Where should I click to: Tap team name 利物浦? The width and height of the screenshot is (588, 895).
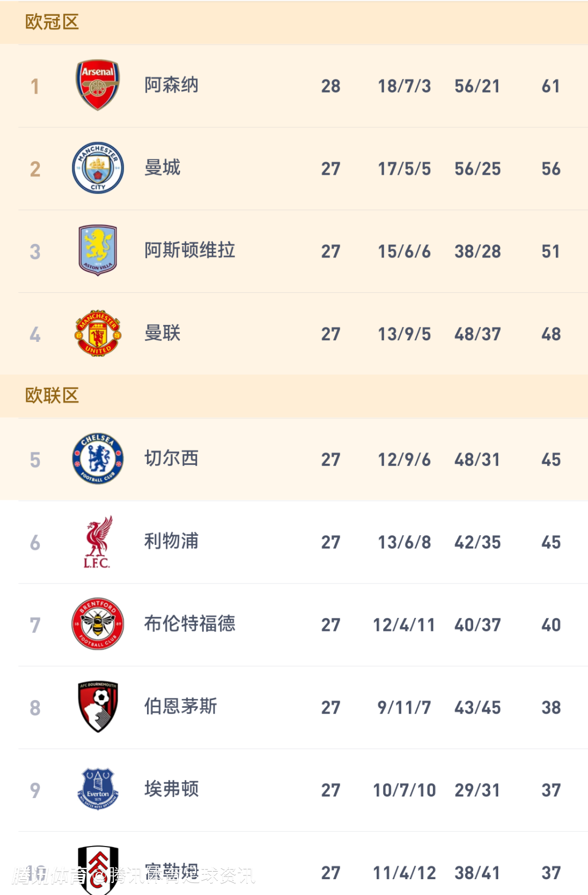171,541
